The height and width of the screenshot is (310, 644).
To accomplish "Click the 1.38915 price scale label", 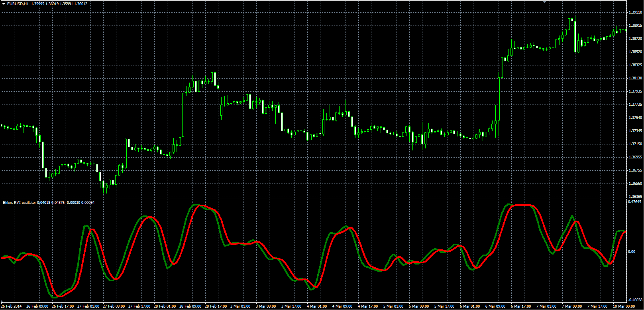I will (x=635, y=26).
